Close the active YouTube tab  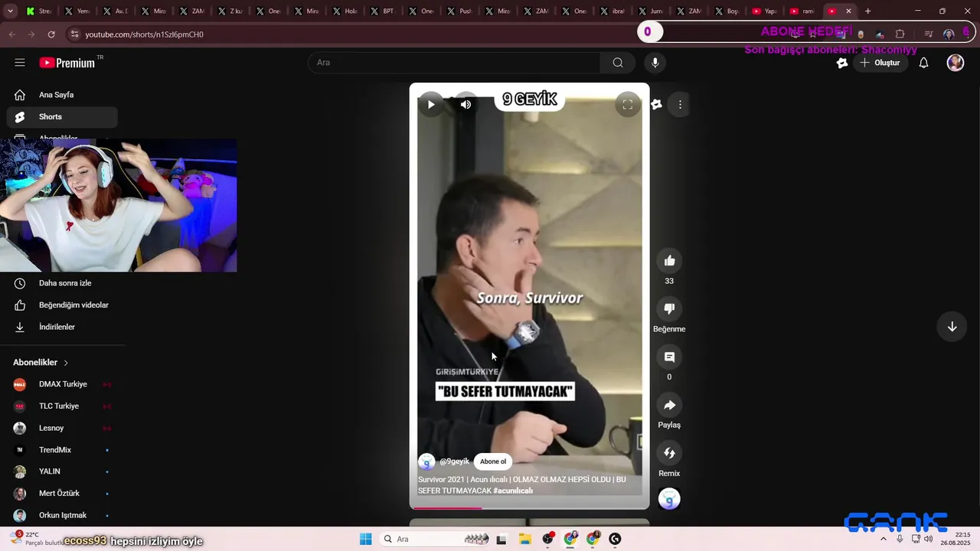(848, 11)
